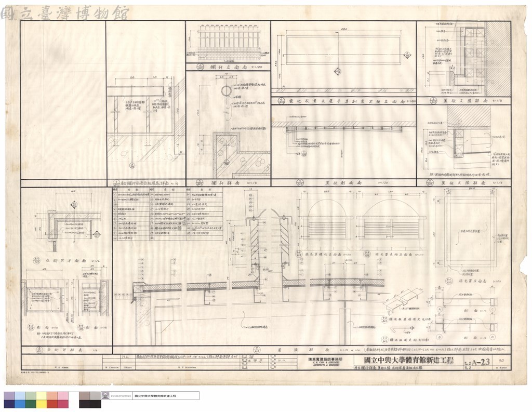Click the circular detail marker beside 欄杆詳圖 title

click(x=199, y=183)
